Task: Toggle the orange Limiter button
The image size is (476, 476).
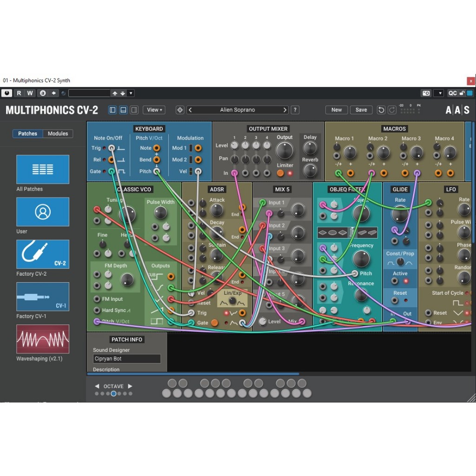Action: pos(280,173)
